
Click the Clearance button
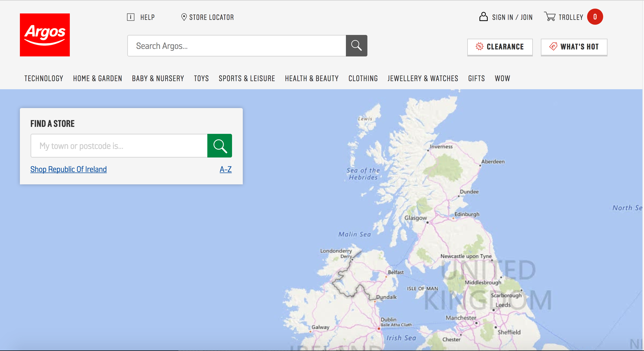pyautogui.click(x=500, y=47)
